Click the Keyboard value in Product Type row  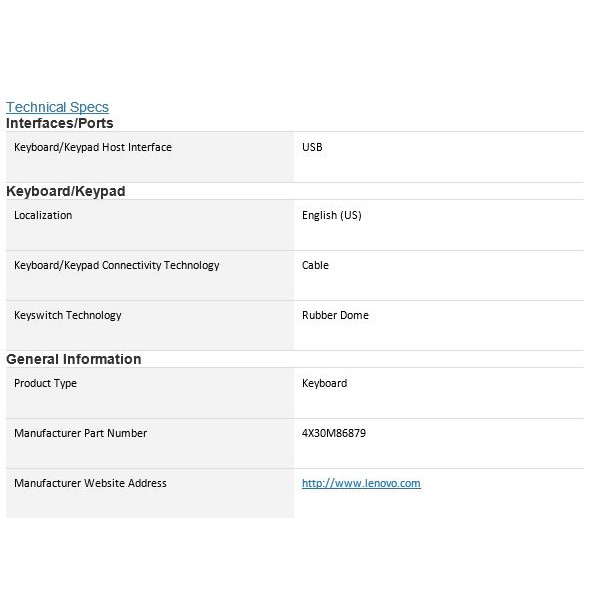[325, 383]
